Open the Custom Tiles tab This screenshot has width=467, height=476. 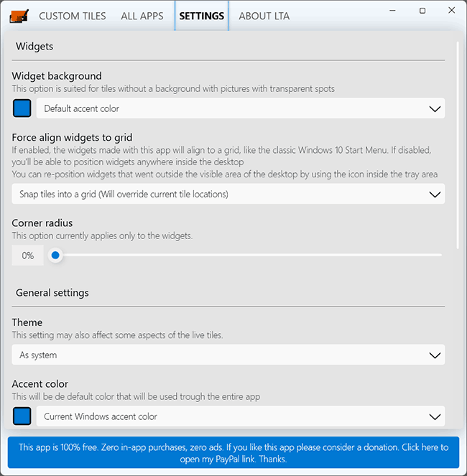coord(73,16)
